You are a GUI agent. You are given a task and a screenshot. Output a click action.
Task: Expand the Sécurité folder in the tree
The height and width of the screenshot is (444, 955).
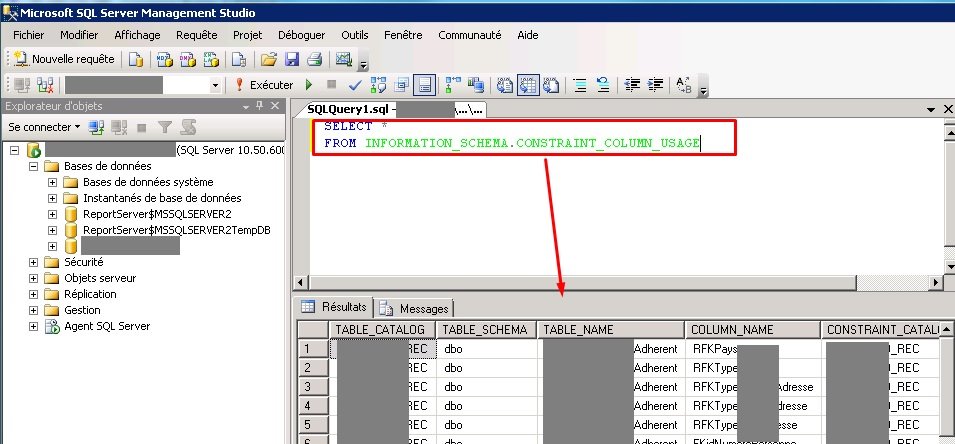click(x=34, y=262)
